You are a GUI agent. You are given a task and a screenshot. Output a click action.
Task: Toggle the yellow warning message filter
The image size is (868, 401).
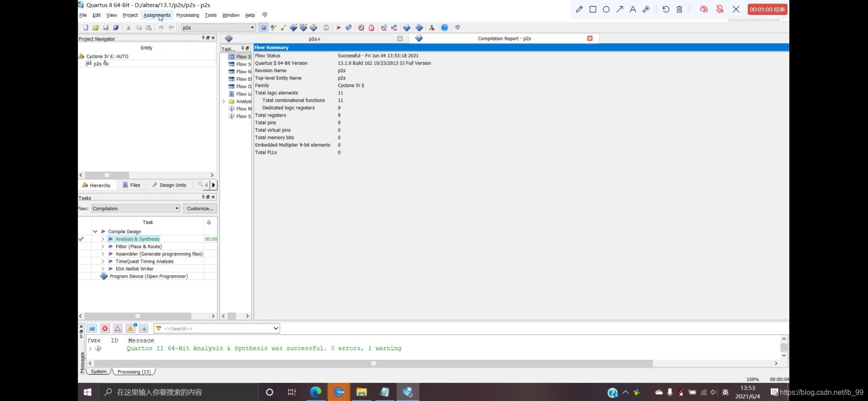coord(131,329)
